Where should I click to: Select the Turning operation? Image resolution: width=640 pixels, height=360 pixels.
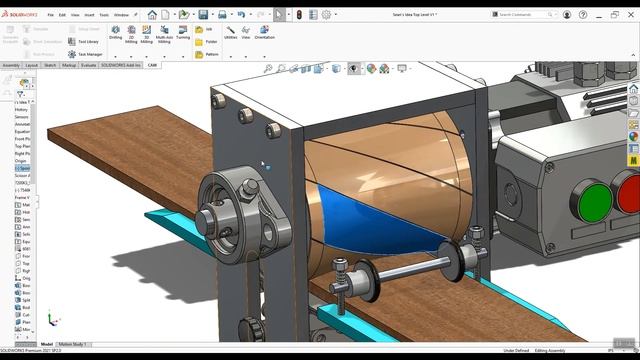click(x=183, y=32)
